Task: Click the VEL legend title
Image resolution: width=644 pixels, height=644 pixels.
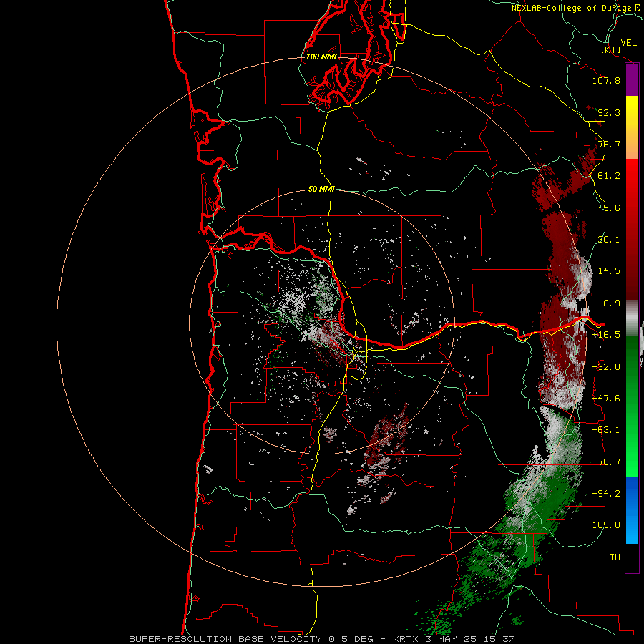Action: click(628, 43)
